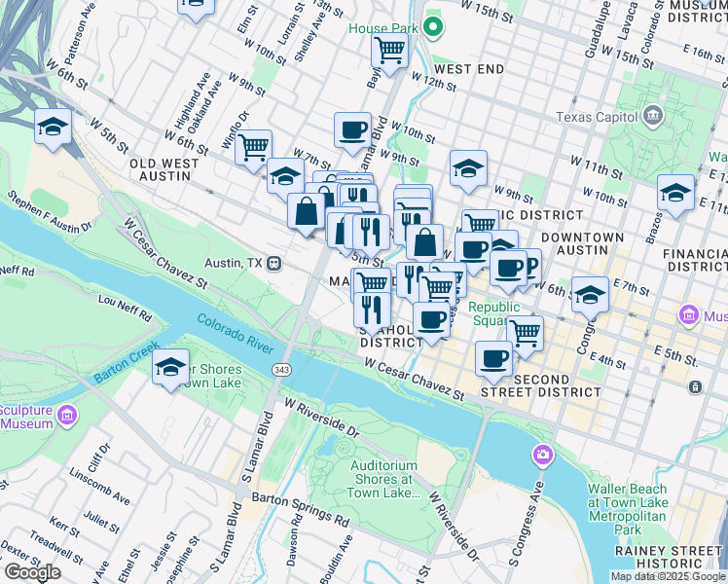Click the 'Dawson Rd' street label
728x584 pixels.
click(x=294, y=539)
